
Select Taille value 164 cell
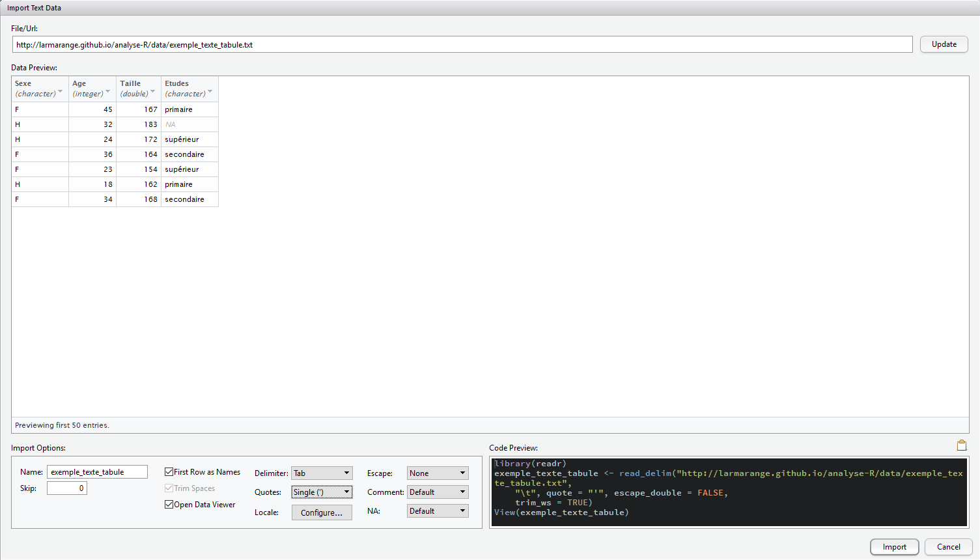[x=139, y=154]
